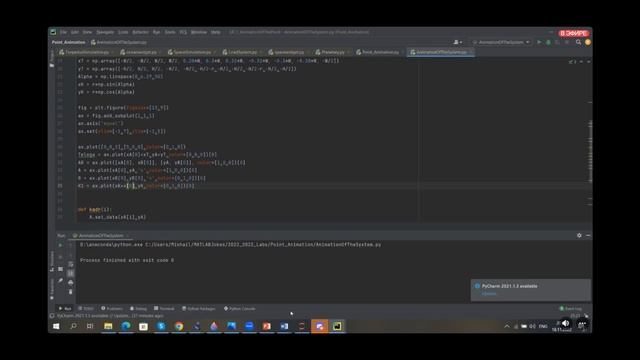Switch to the AnimationOfTheSystem.py editor tab
640x360 pixels.
pos(441,52)
